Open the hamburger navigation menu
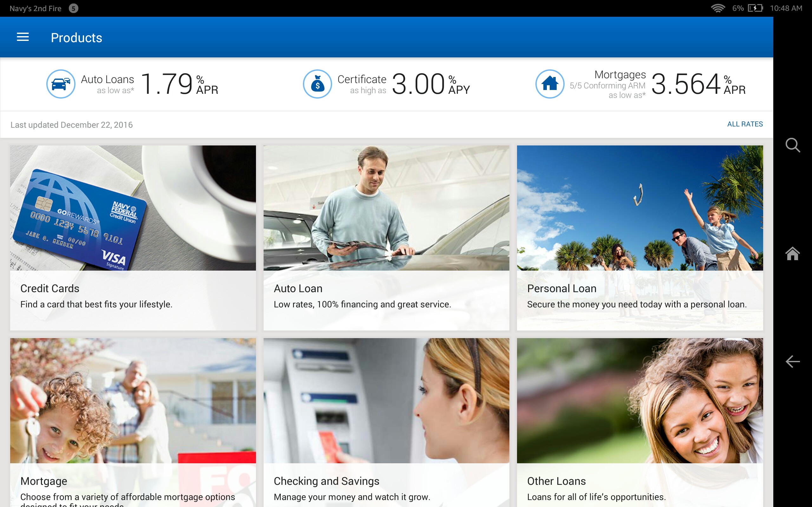The image size is (812, 507). click(x=23, y=37)
